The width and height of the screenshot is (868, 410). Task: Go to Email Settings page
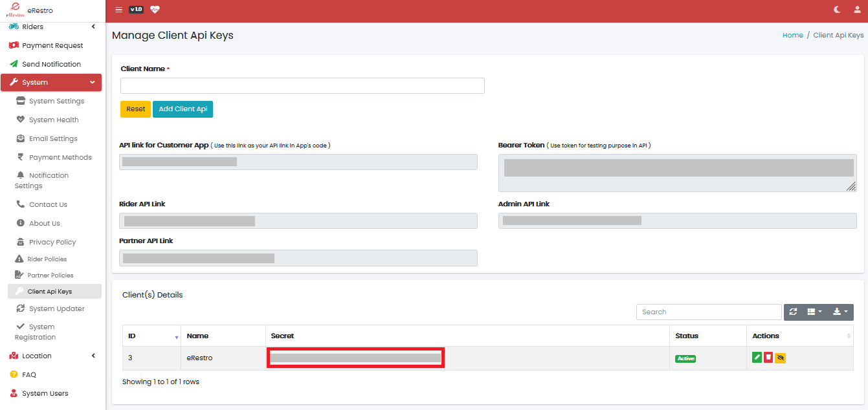53,138
